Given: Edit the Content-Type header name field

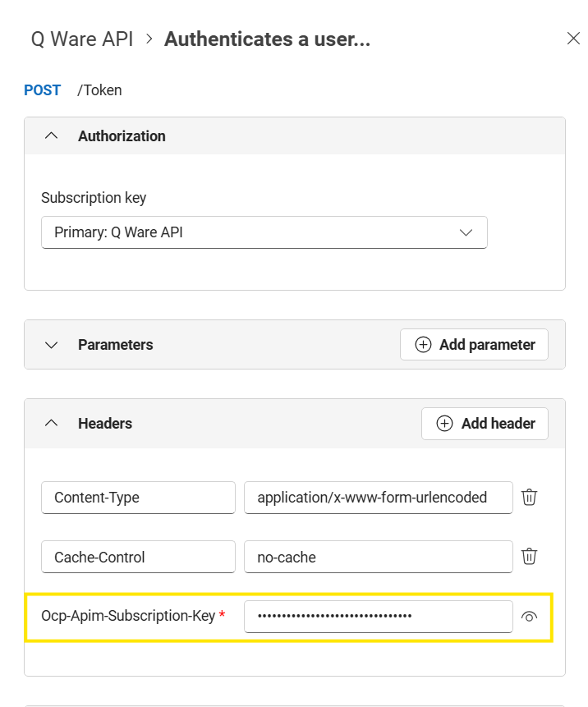Looking at the screenshot, I should (138, 498).
